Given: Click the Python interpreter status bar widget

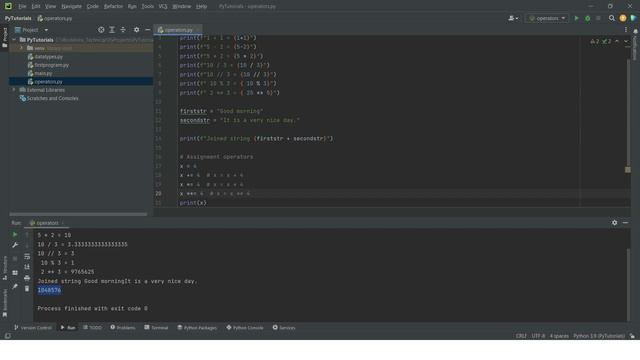Looking at the screenshot, I should [x=599, y=336].
